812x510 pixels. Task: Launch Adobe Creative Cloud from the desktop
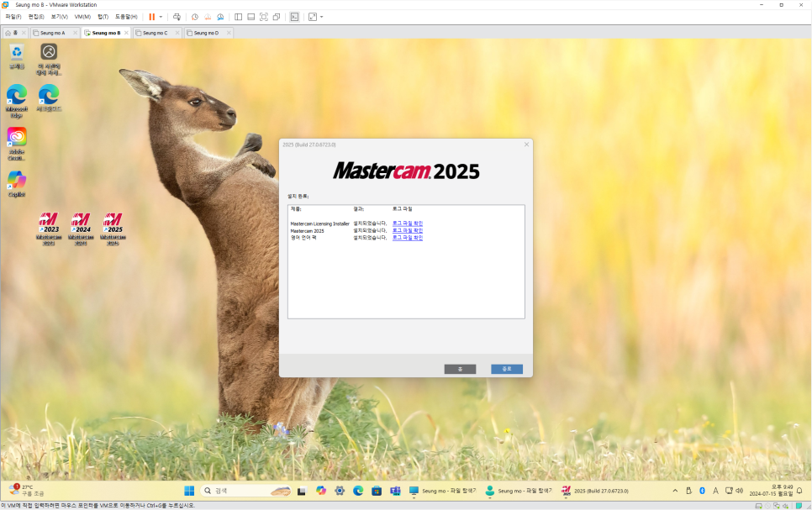(16, 137)
